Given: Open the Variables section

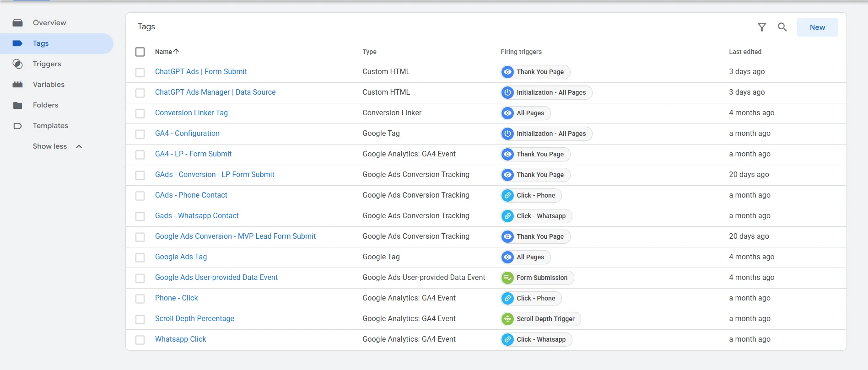Looking at the screenshot, I should pyautogui.click(x=49, y=85).
